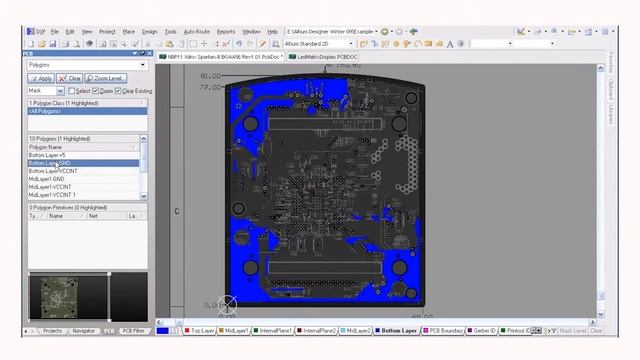The image size is (640, 360).
Task: Click the home tree icon in navigation bar
Action: (413, 31)
